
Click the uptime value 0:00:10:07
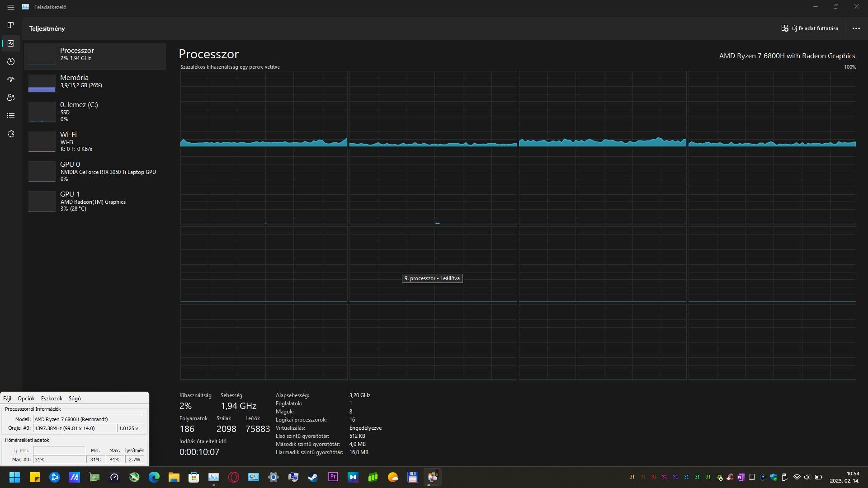click(x=199, y=452)
